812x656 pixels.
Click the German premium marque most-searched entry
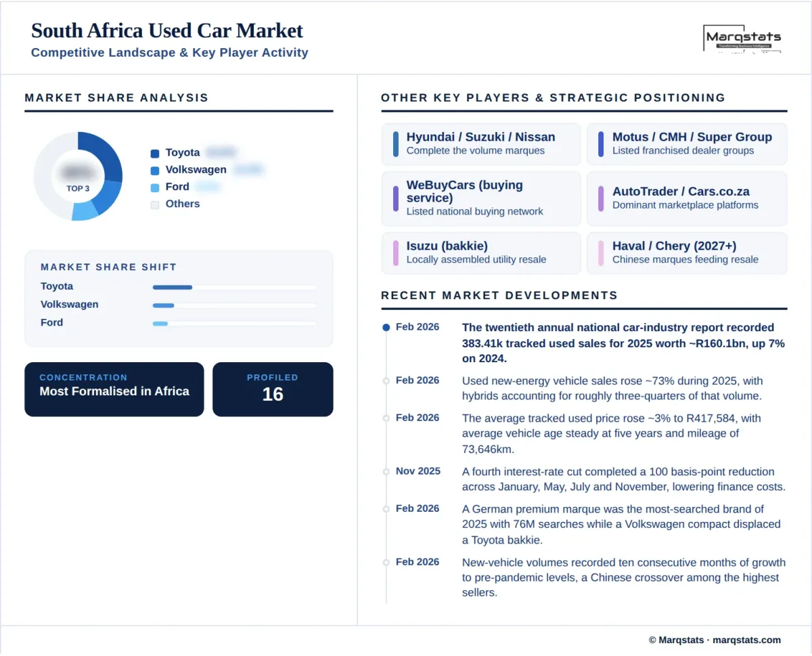click(x=621, y=524)
